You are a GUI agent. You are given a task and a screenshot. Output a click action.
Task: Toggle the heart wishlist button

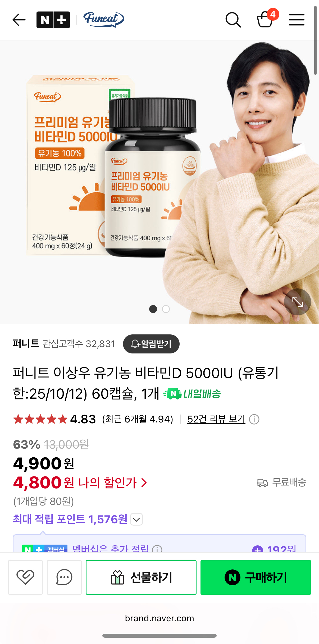(25, 577)
